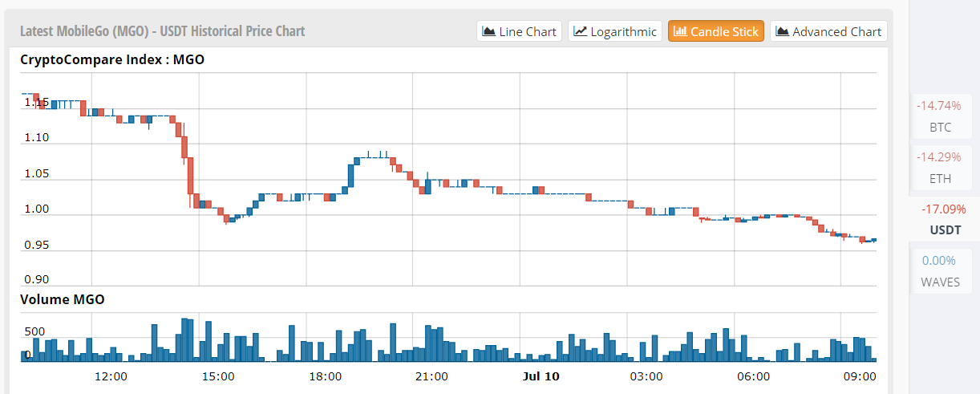Click the 1.10 price axis label
This screenshot has width=980, height=394.
pos(36,138)
